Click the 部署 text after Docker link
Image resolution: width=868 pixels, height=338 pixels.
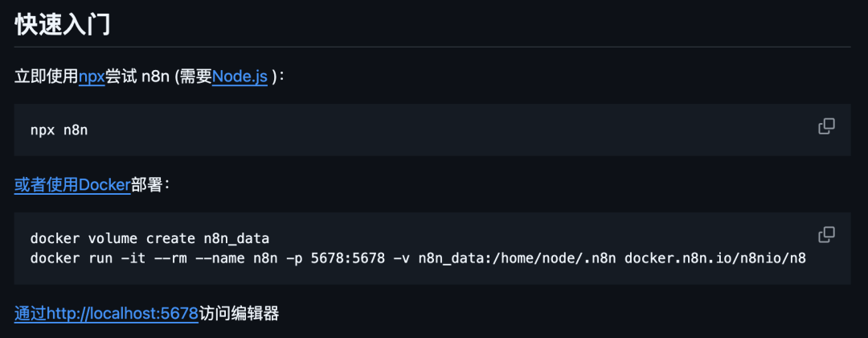tap(146, 185)
